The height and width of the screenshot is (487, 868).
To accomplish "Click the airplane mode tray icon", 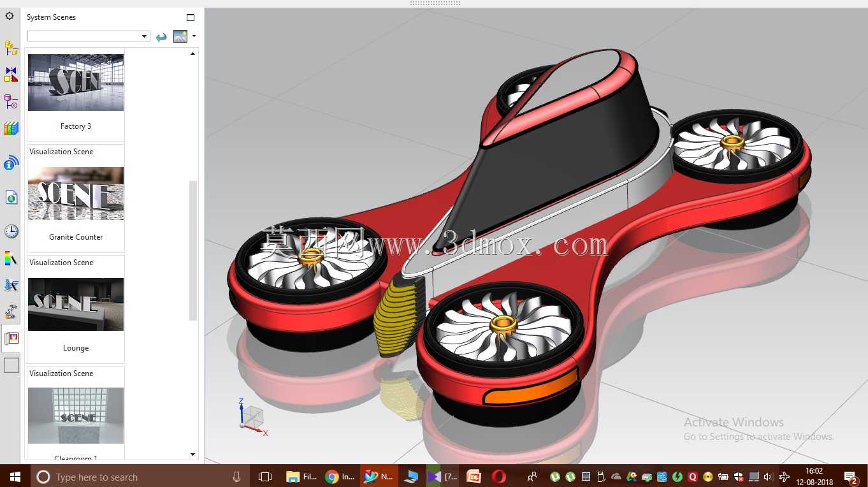I will point(785,476).
